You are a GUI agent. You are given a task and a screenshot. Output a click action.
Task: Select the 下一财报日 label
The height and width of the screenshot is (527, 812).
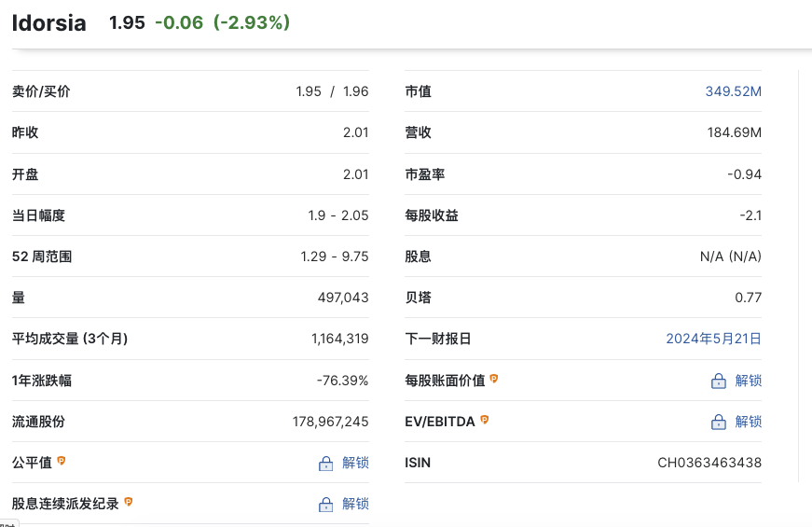pos(438,339)
